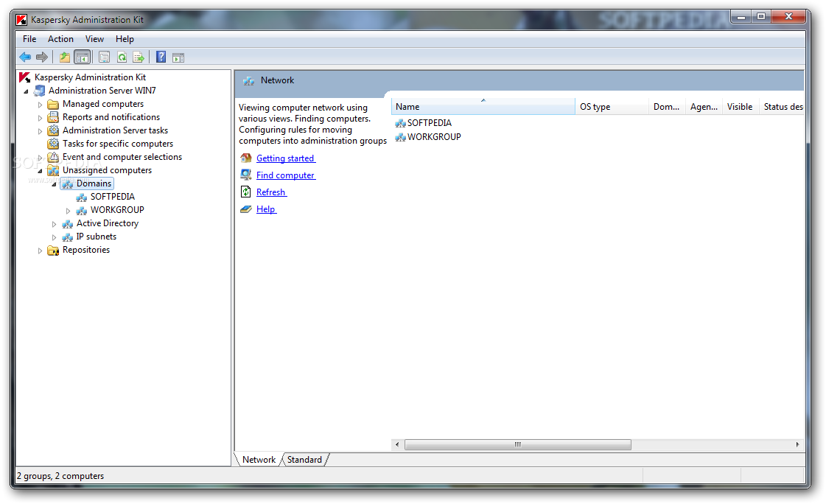
Task: Click the blue question mark Help icon
Action: [161, 57]
